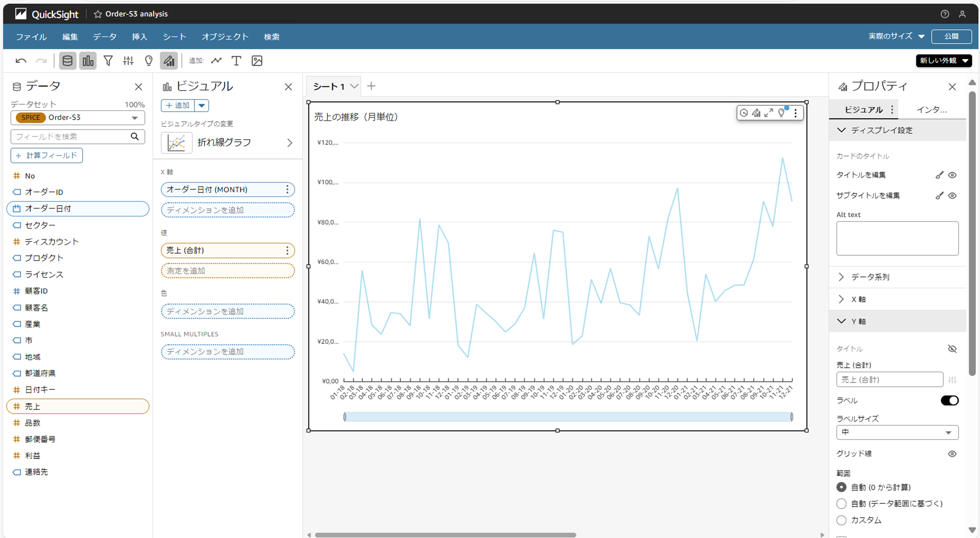Switch to the インタ... properties tab
This screenshot has height=538, width=980.
click(x=931, y=109)
